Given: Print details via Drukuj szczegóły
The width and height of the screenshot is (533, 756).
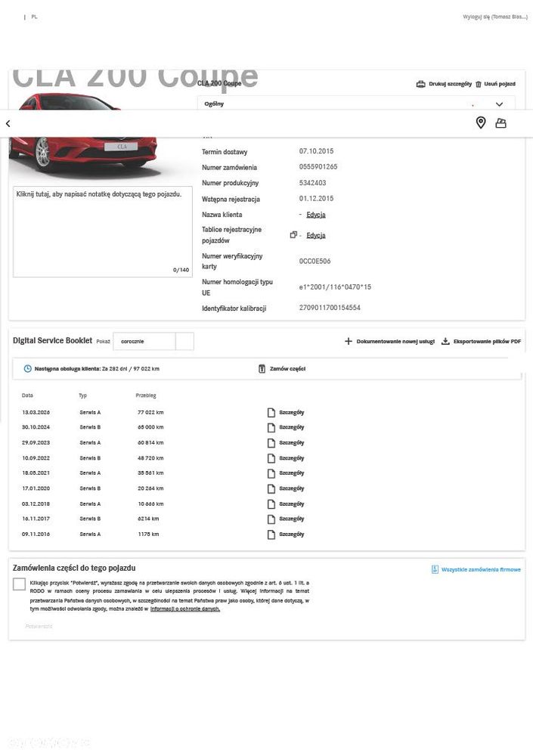Looking at the screenshot, I should click(x=444, y=84).
